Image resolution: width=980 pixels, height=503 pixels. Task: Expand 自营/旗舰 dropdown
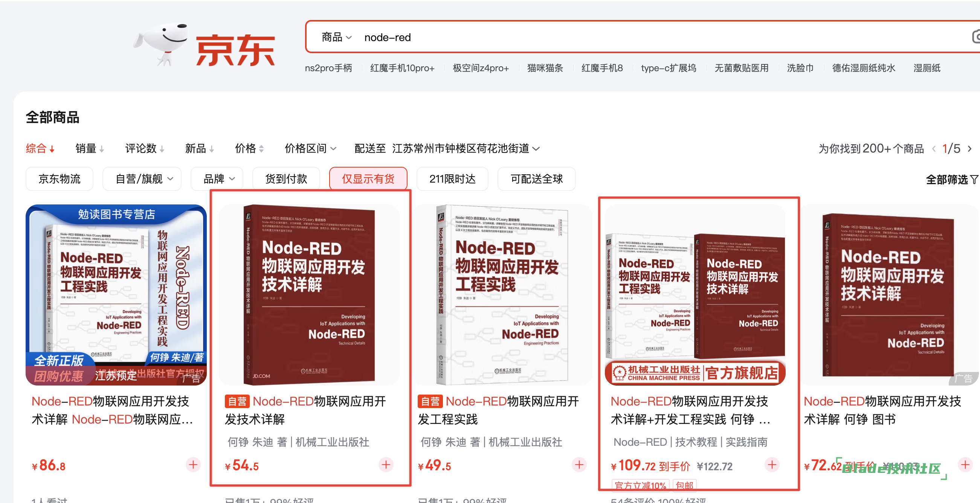142,179
